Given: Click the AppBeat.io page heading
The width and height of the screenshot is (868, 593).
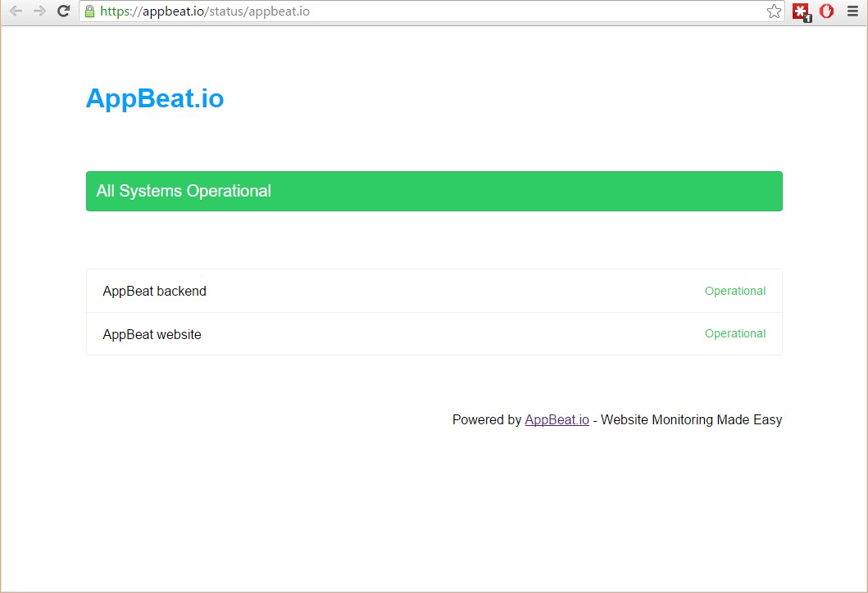Looking at the screenshot, I should point(154,97).
